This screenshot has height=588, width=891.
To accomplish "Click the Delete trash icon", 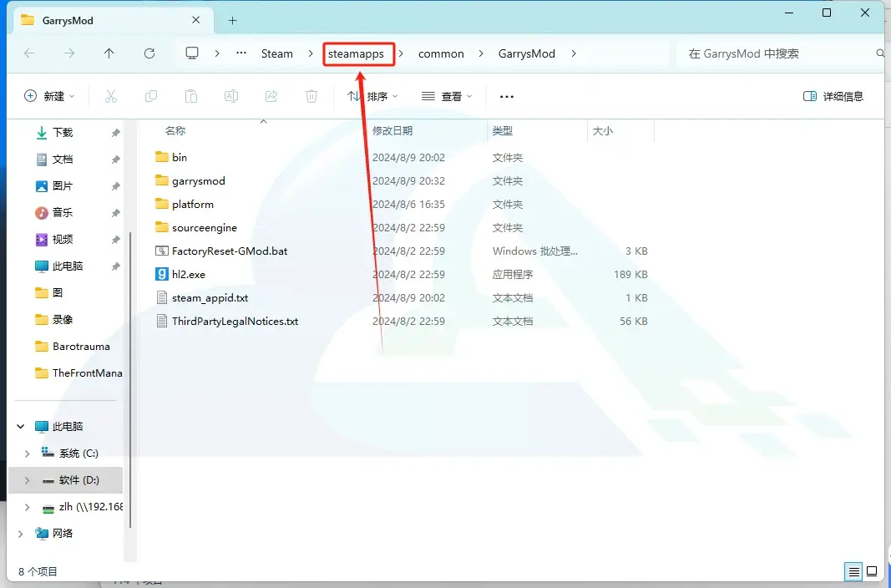I will pyautogui.click(x=311, y=97).
